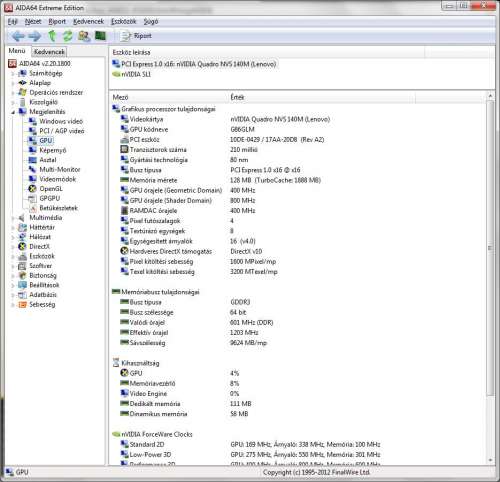Click the OpenGL icon in the tree
The height and width of the screenshot is (482, 500).
tap(32, 189)
